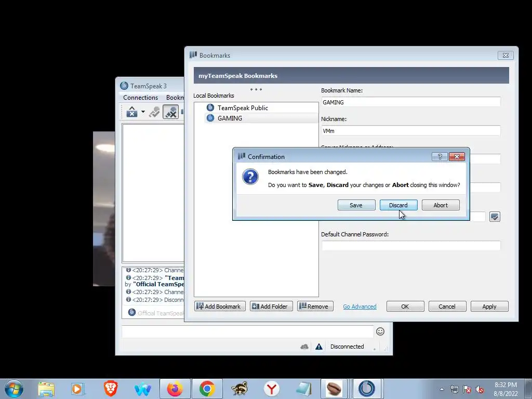Click the box-with-X toolbar icon in TeamSpeak
This screenshot has height=399, width=532.
[x=132, y=112]
